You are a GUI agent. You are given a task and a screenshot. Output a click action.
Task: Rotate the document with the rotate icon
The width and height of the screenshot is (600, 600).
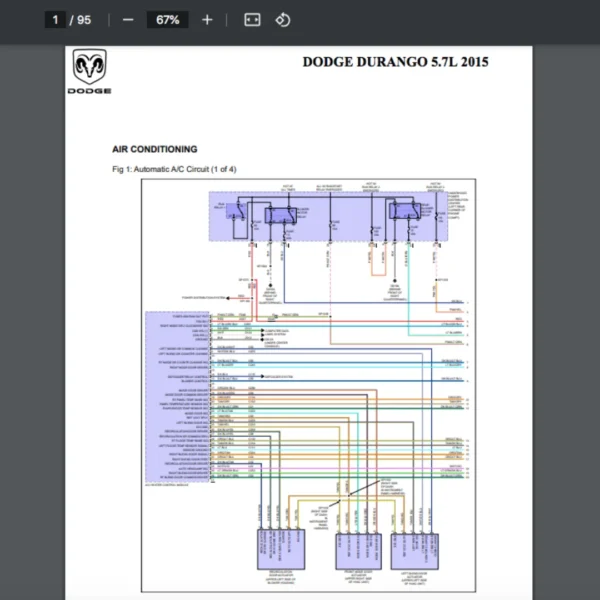pyautogui.click(x=283, y=20)
